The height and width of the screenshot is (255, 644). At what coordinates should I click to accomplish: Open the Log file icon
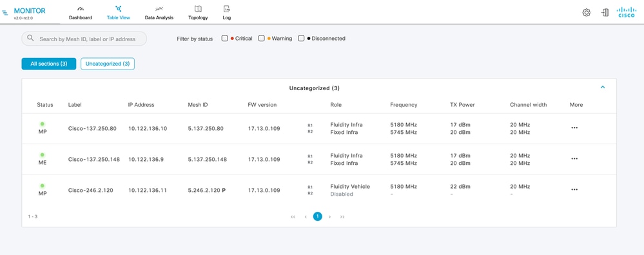[227, 8]
